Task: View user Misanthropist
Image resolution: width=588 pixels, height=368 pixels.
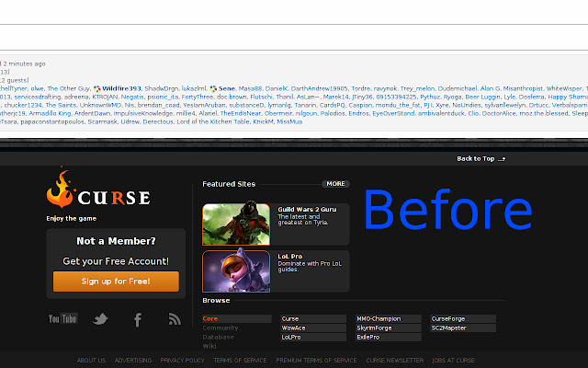Action: (523, 88)
